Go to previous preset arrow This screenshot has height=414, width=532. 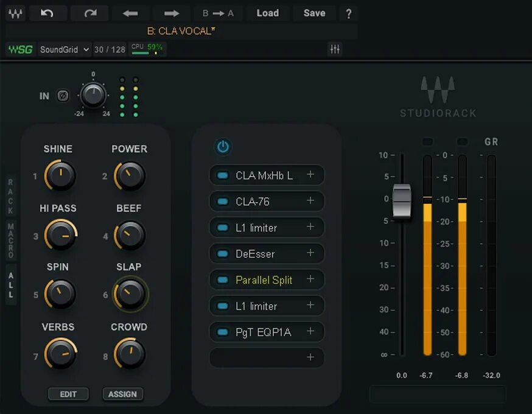pos(130,13)
